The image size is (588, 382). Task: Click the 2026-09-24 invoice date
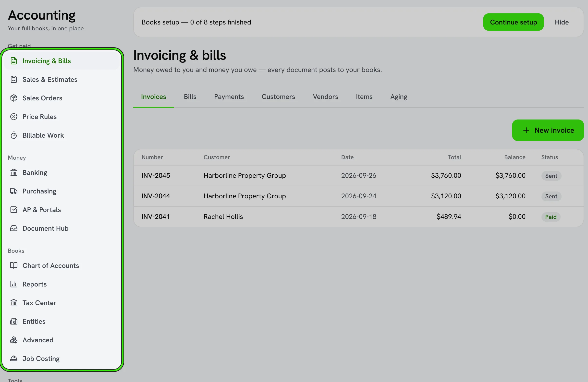[359, 196]
